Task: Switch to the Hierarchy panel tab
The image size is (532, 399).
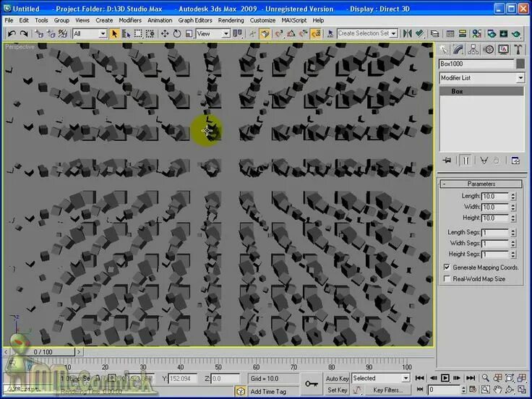Action: point(473,50)
